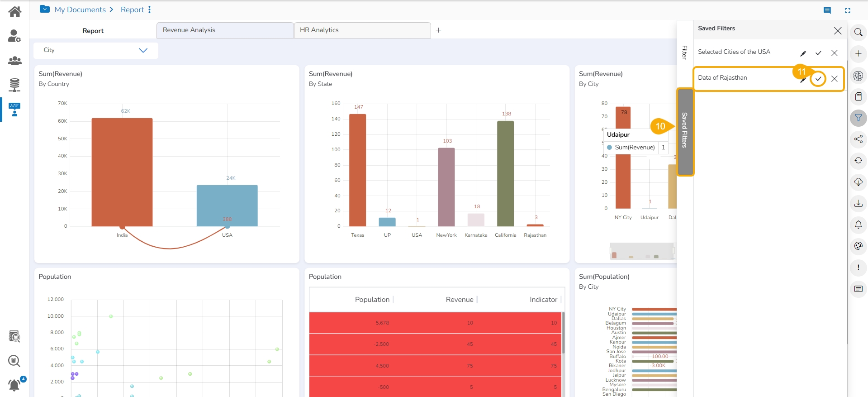
Task: Remove the Data of Rajasthan saved filter
Action: pos(834,79)
